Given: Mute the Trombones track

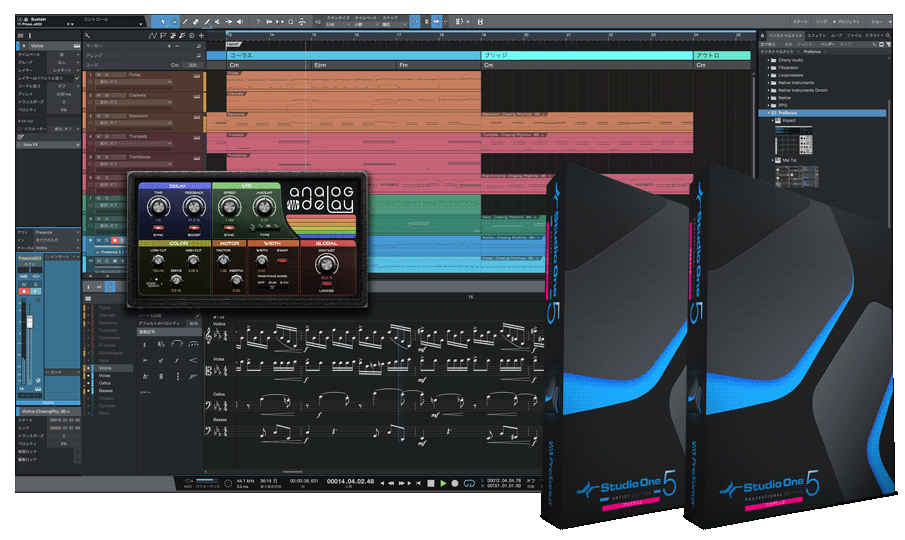Looking at the screenshot, I should tap(98, 157).
